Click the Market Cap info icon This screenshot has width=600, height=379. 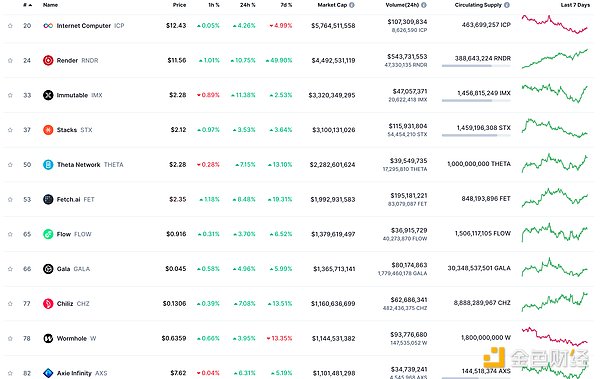point(352,5)
